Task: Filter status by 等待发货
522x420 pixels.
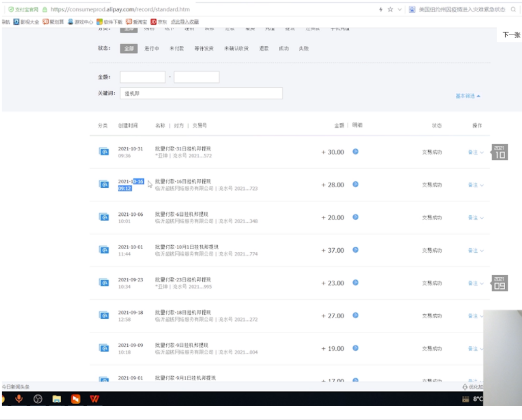Action: [204, 48]
